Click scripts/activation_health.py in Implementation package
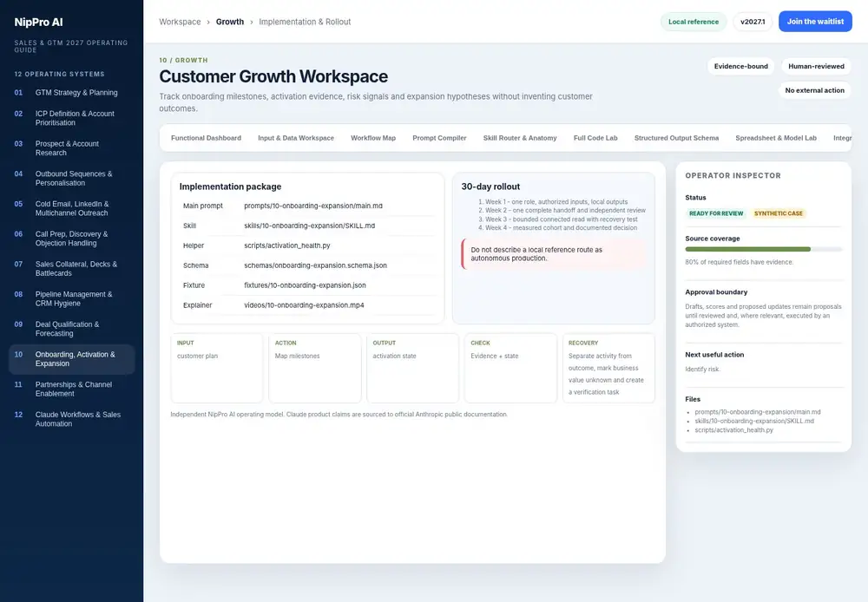The width and height of the screenshot is (868, 602). tap(286, 245)
